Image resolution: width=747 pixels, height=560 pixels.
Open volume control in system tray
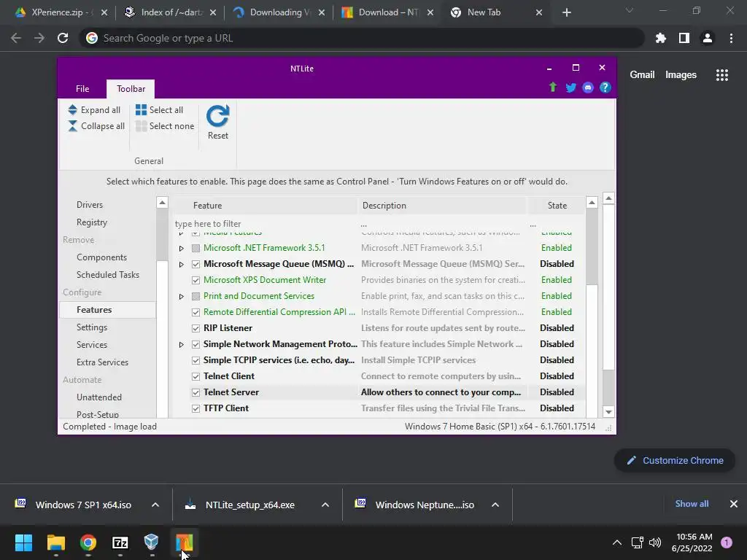(656, 542)
